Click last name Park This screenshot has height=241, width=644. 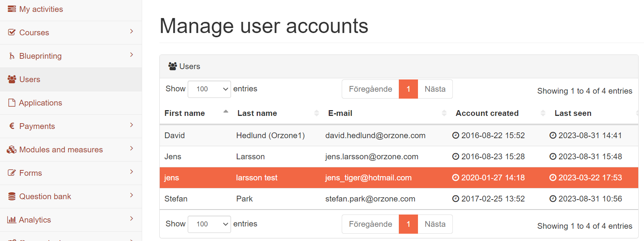click(x=244, y=199)
